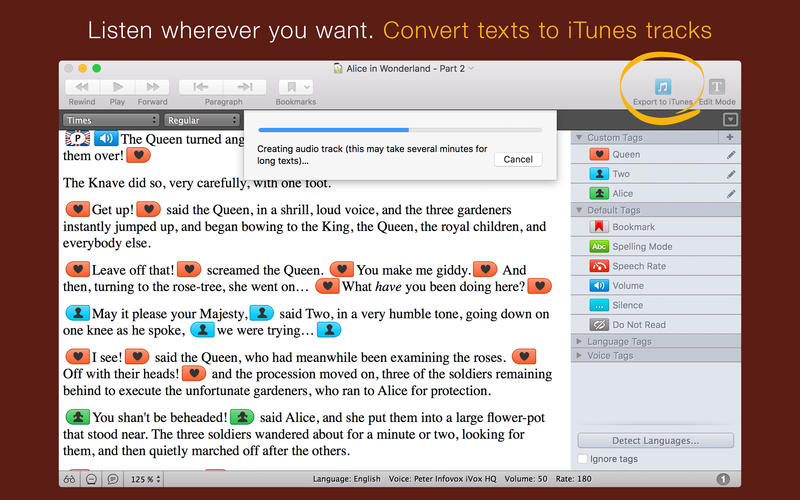The height and width of the screenshot is (500, 800).
Task: Click the binoculars search icon
Action: (x=69, y=479)
